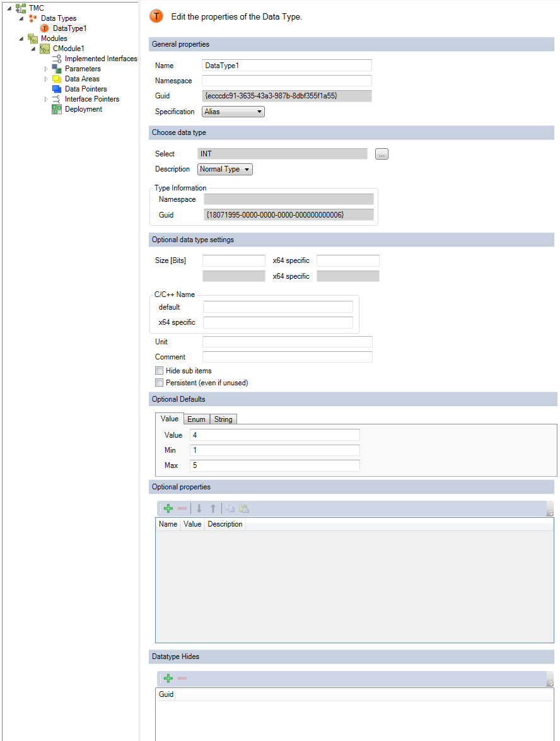560x741 pixels.
Task: Remove Datatype Hides entry with minus icon
Action: [x=182, y=679]
